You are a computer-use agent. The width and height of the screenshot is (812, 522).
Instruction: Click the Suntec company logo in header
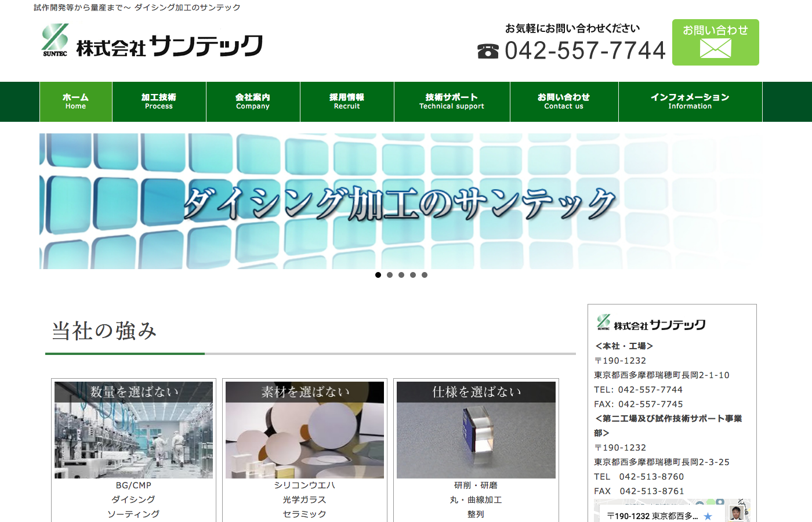[152, 41]
